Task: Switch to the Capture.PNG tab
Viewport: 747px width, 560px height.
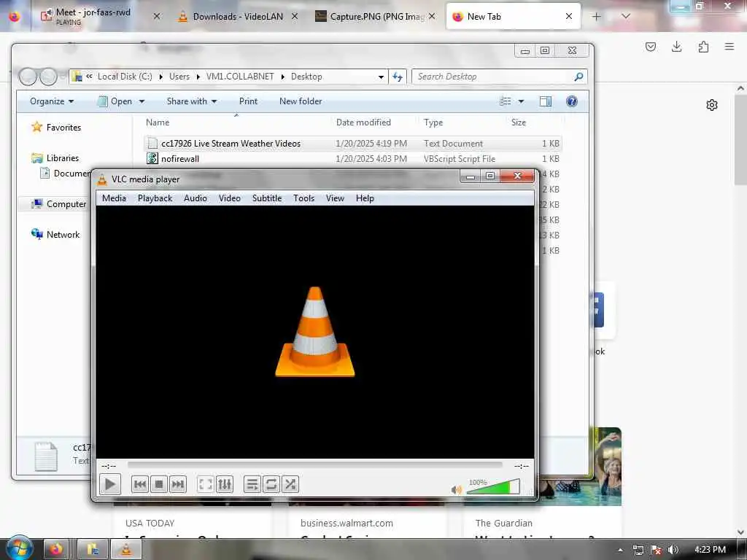Action: coord(376,16)
